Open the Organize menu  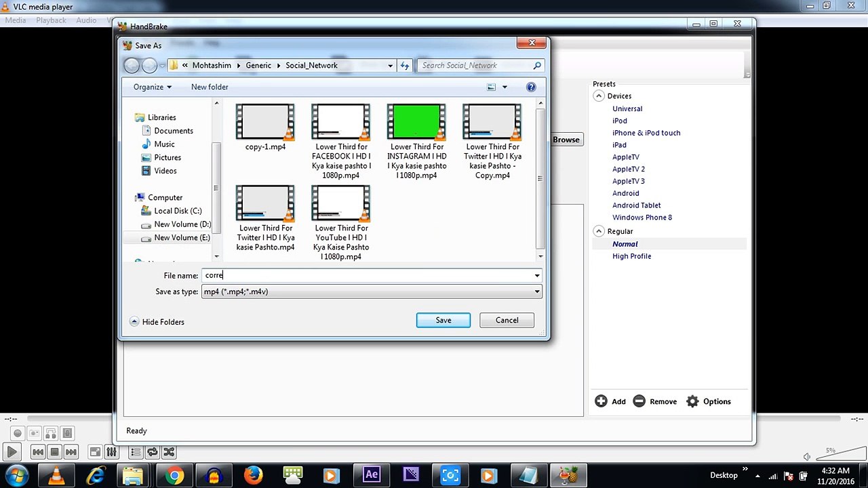tap(153, 87)
